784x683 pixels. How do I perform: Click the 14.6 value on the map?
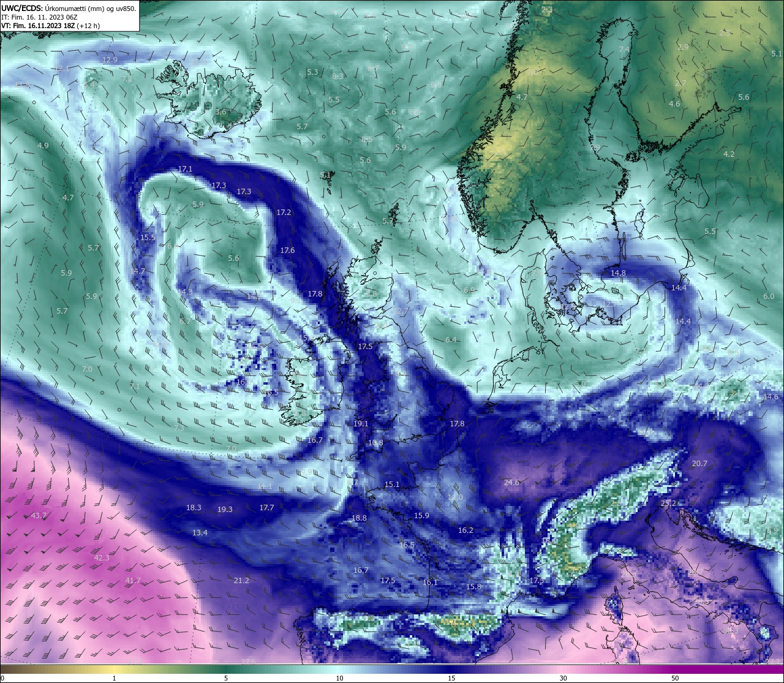pyautogui.click(x=771, y=397)
